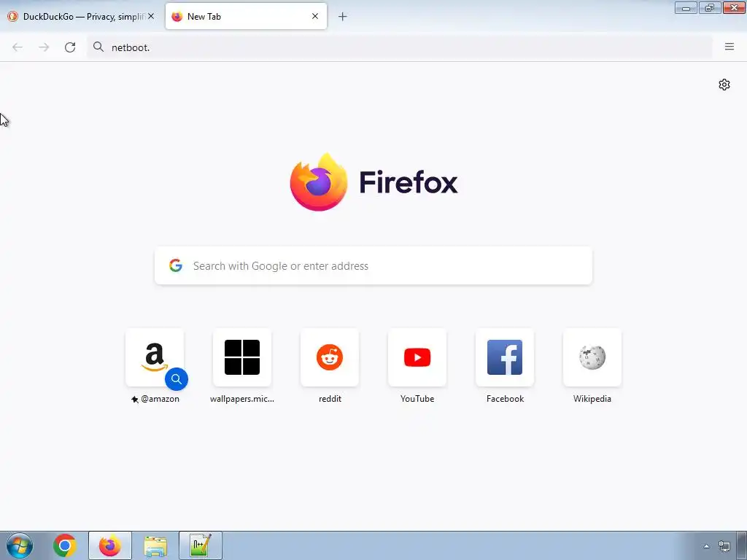Restore down the Firefox window
Screen dimensions: 747x560
coord(709,7)
